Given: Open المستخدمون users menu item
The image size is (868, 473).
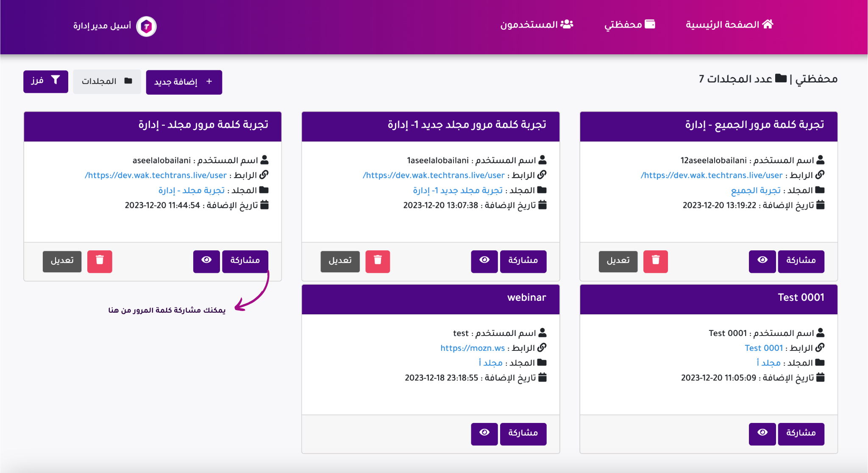Looking at the screenshot, I should [537, 25].
